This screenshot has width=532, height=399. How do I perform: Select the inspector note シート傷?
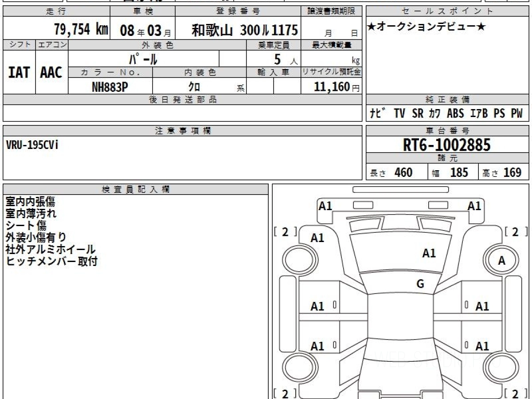26,226
